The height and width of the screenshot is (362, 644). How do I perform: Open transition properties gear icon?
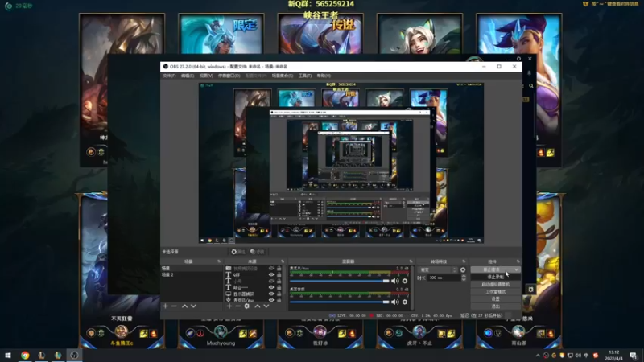[463, 269]
